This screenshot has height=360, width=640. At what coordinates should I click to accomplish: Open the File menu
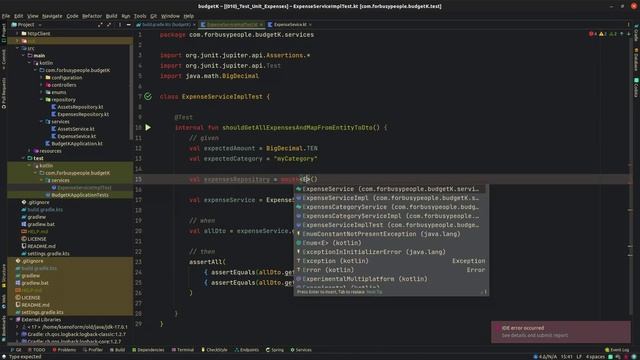6,16
